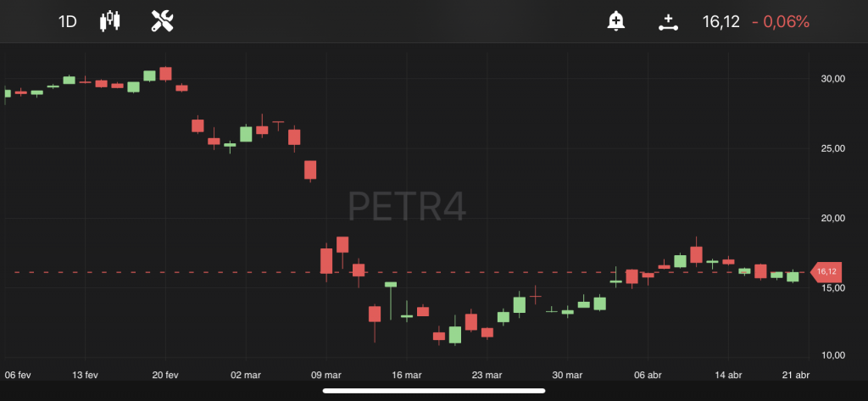This screenshot has height=401, width=868.
Task: Select the 13 fev date label
Action: [x=85, y=375]
